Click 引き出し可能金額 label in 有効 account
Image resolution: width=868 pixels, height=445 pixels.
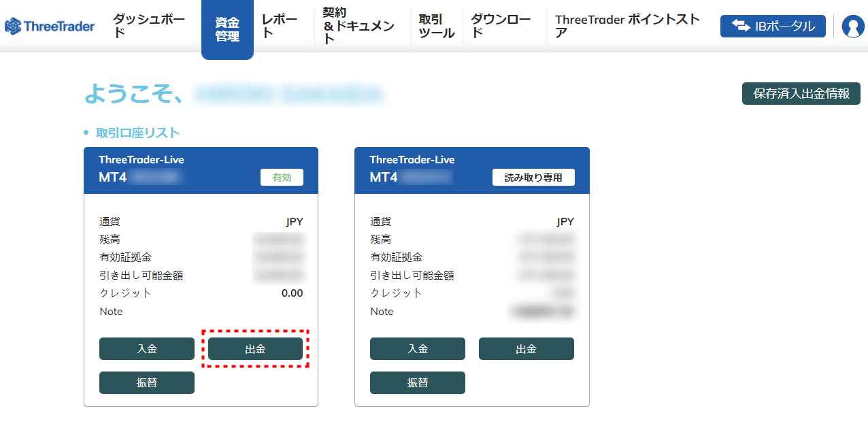tap(141, 276)
